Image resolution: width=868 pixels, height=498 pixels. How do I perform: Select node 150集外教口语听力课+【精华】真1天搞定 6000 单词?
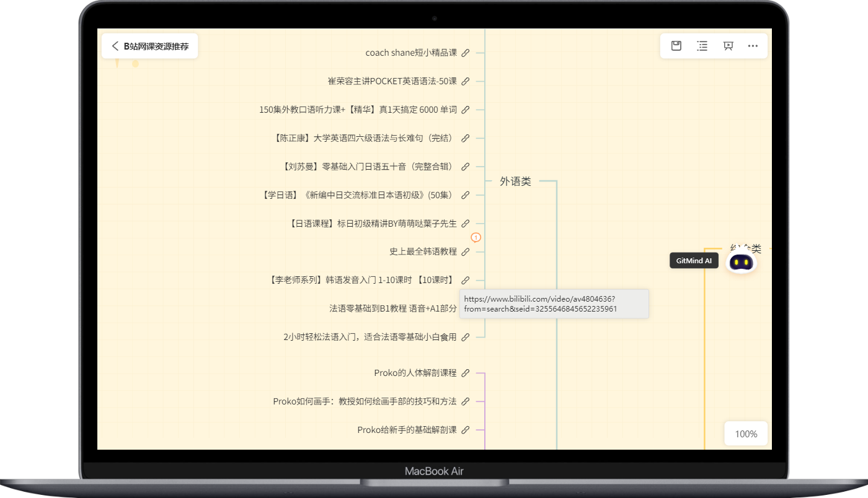358,110
